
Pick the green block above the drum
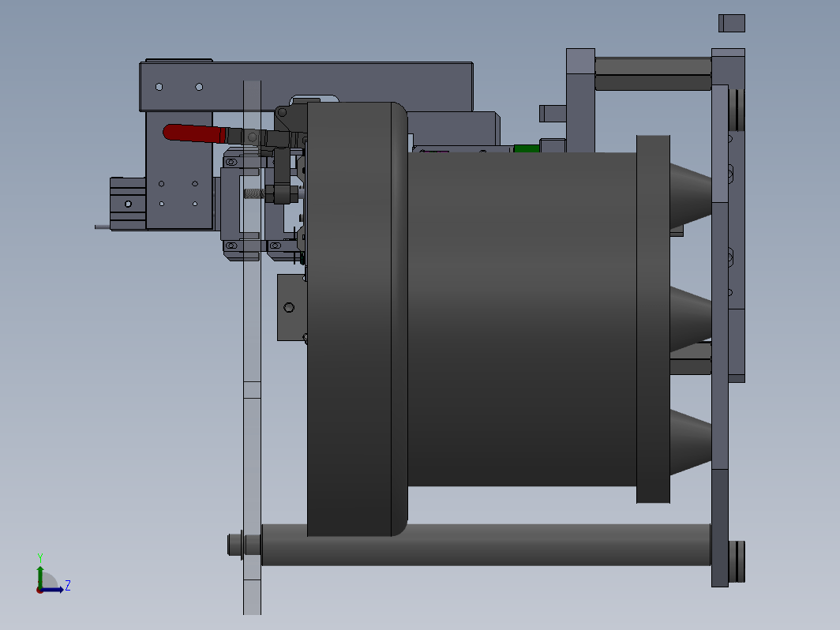tap(527, 148)
